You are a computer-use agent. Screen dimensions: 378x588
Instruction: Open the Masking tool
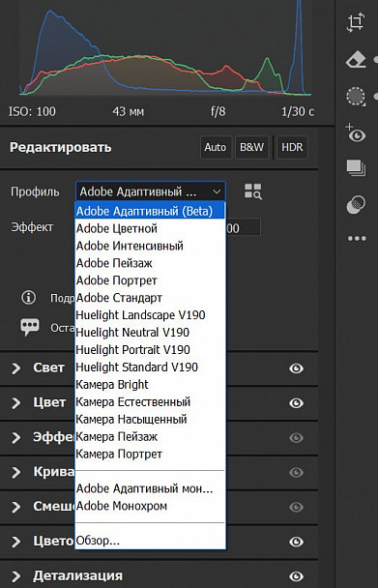point(355,97)
